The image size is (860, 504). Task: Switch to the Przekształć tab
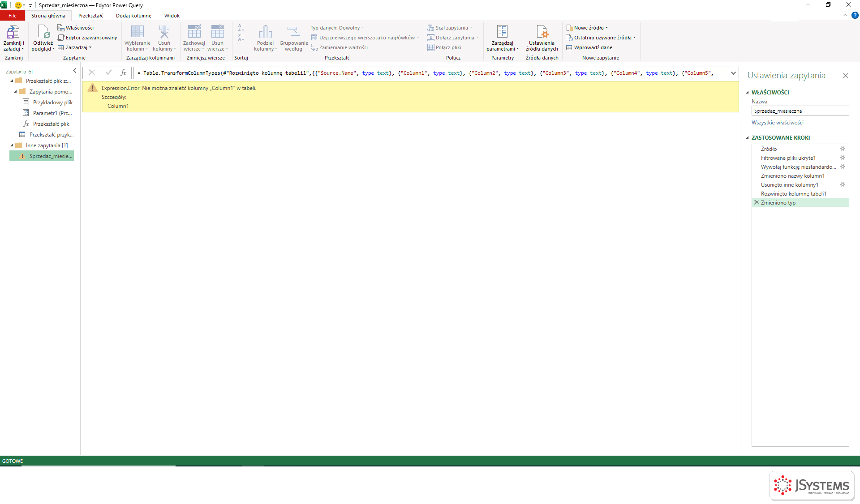point(90,16)
